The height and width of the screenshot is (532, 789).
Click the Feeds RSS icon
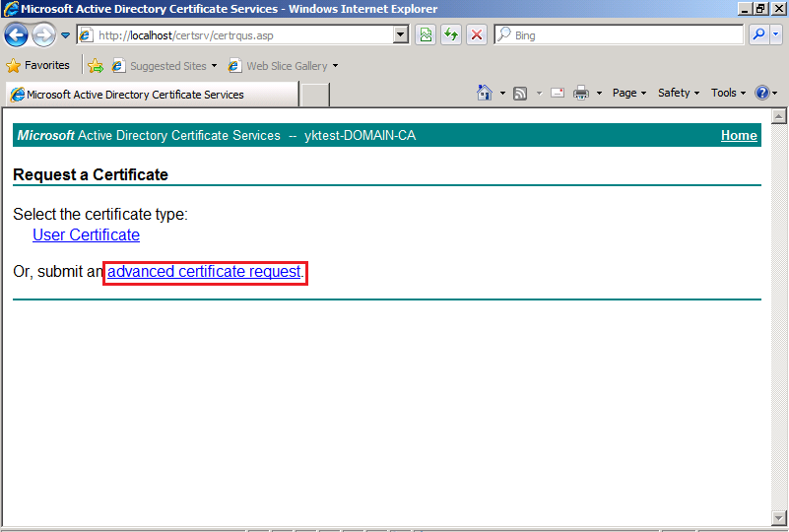pos(520,93)
